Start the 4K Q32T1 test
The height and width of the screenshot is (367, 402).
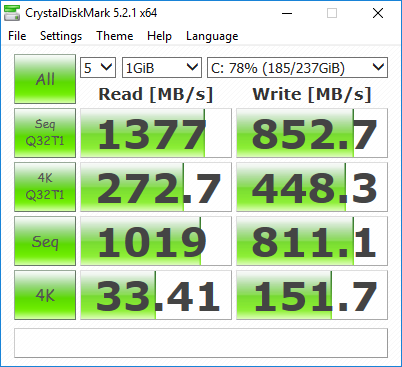click(45, 187)
